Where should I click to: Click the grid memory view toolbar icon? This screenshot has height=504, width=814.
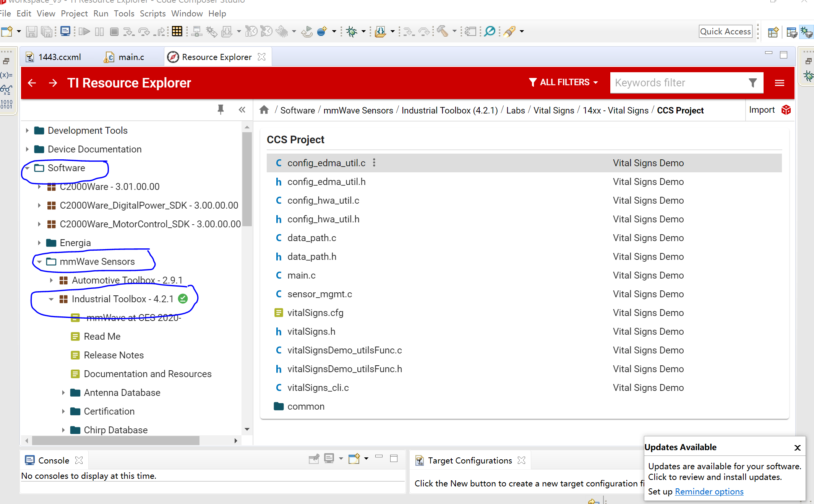177,31
